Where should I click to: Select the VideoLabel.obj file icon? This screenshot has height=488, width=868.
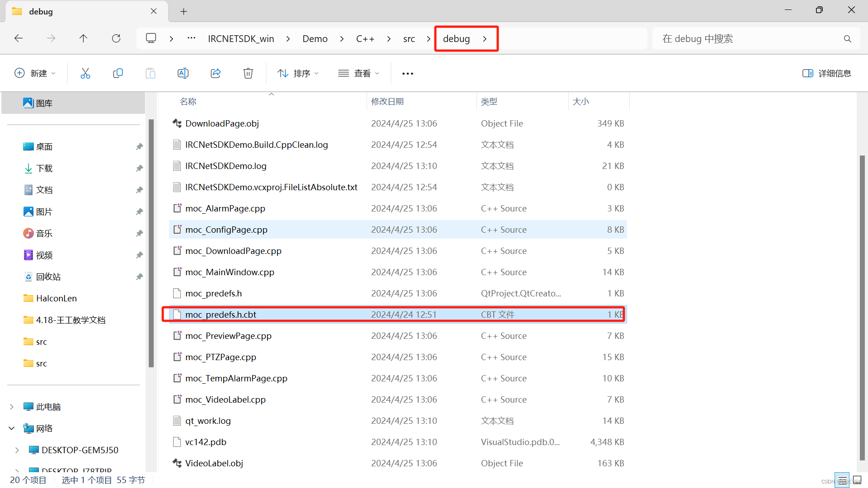tap(177, 463)
